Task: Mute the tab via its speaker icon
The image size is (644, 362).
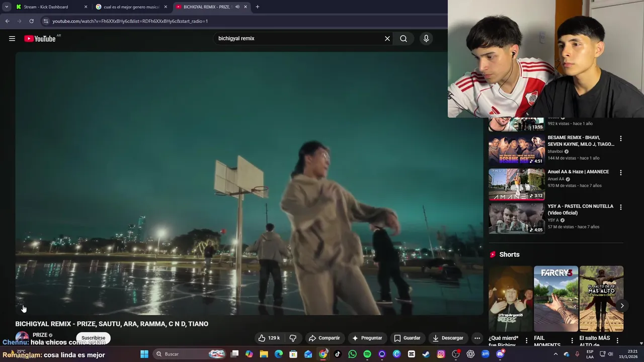Action: click(237, 7)
